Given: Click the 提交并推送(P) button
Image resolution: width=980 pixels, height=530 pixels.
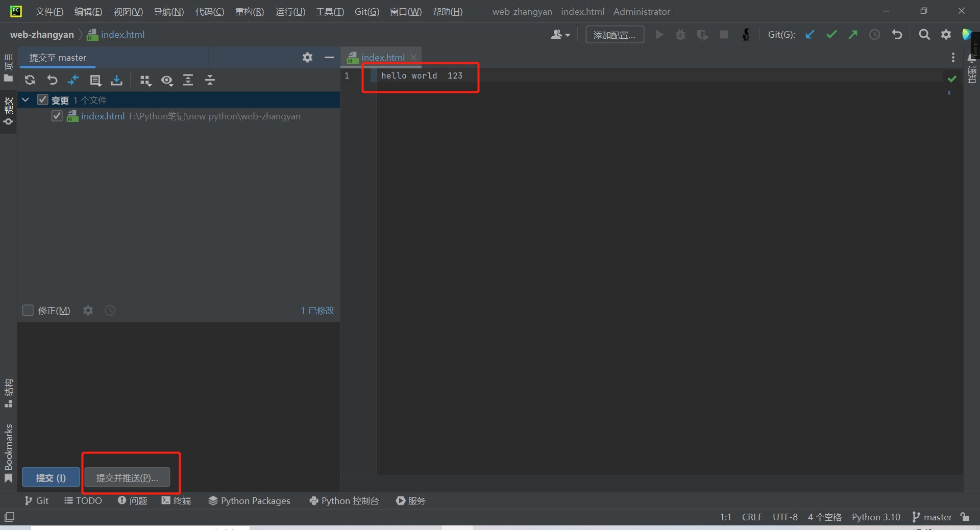Looking at the screenshot, I should point(127,478).
